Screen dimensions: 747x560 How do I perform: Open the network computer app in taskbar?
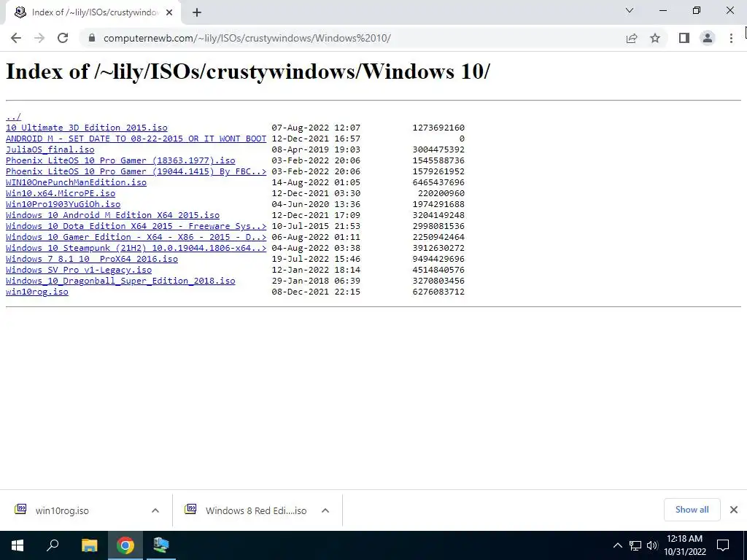[x=161, y=545]
